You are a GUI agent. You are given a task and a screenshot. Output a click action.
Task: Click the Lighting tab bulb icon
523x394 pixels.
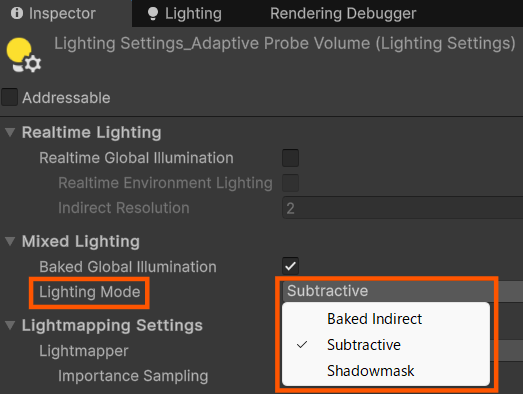click(x=153, y=14)
